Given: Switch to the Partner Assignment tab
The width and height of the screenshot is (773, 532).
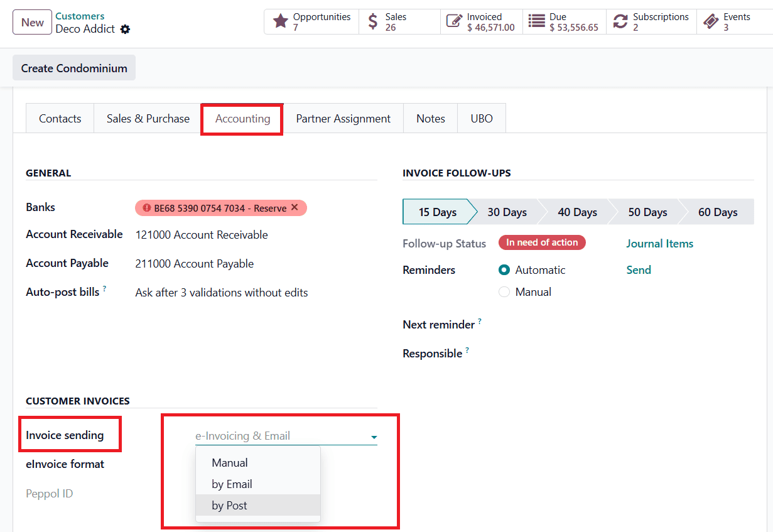Looking at the screenshot, I should pyautogui.click(x=343, y=118).
